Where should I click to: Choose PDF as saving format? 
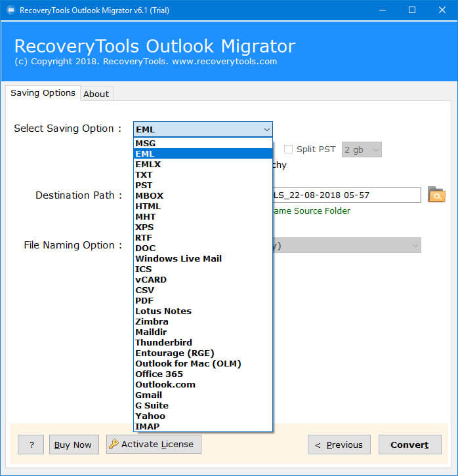203,300
